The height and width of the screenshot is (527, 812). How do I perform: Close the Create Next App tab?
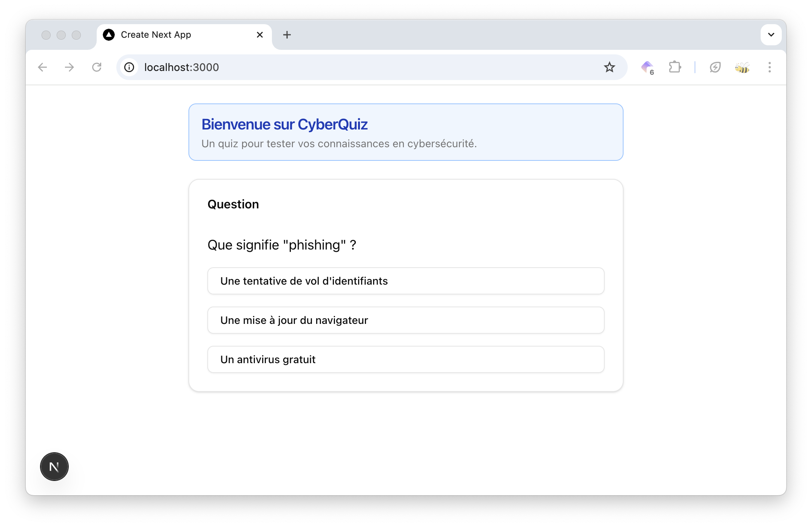tap(260, 35)
